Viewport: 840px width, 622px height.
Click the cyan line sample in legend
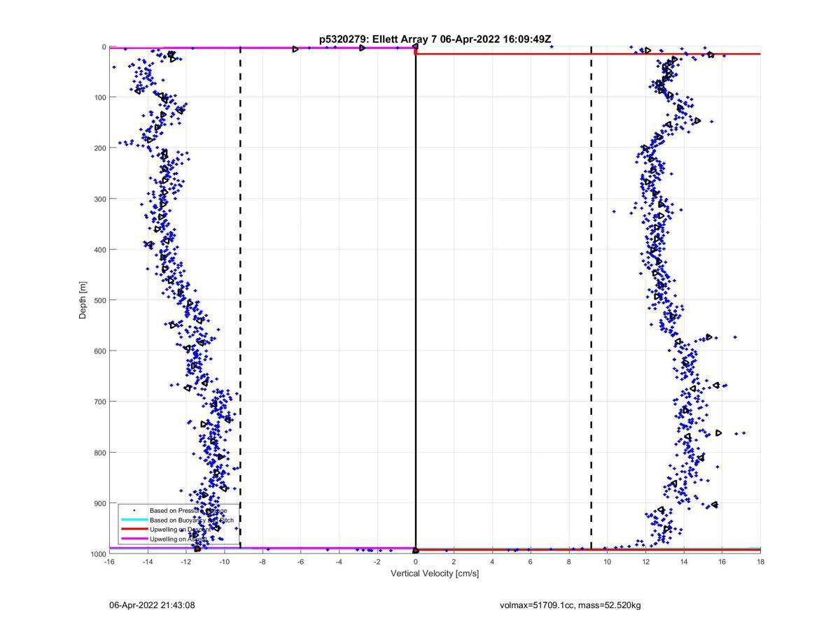point(134,520)
